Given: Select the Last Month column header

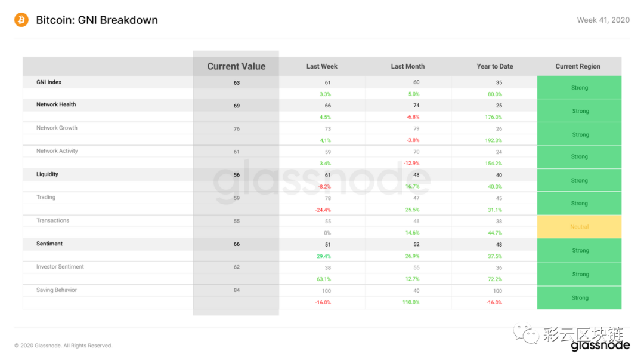Looking at the screenshot, I should [x=407, y=66].
